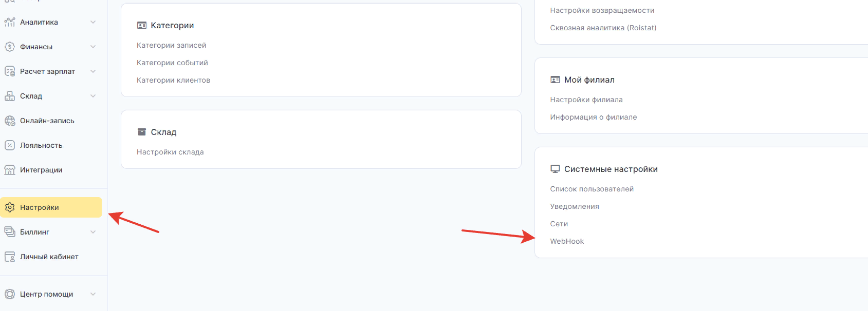
Task: Open the Уведомления link
Action: click(x=575, y=206)
